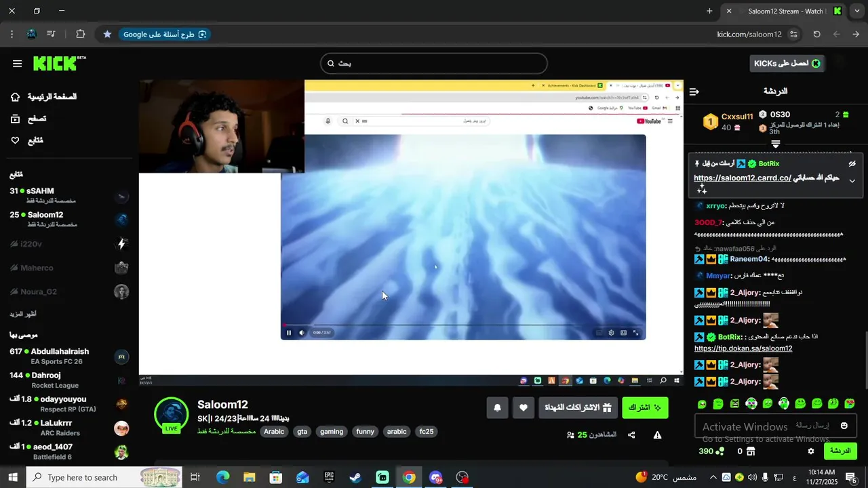Open chat settings gear
The image size is (868, 488).
click(810, 451)
